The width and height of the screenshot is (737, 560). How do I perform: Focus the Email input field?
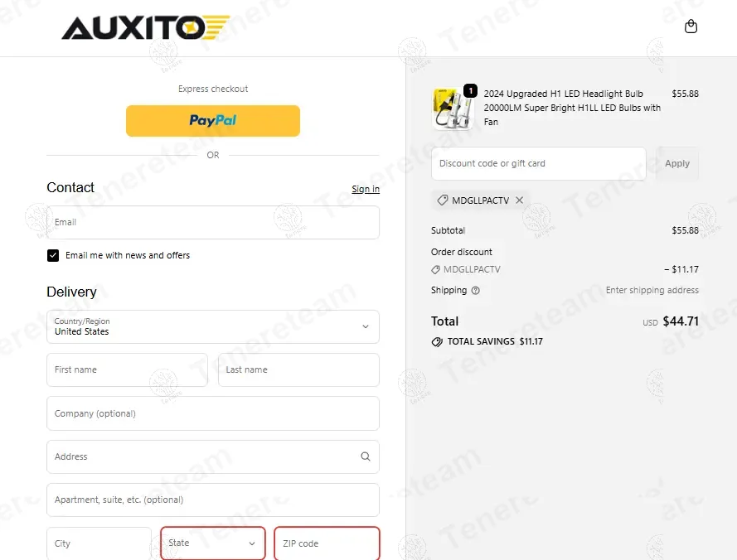coord(213,222)
